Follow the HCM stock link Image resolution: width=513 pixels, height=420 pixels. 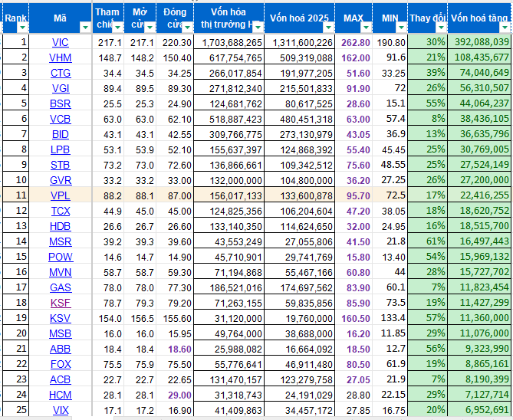61,395
